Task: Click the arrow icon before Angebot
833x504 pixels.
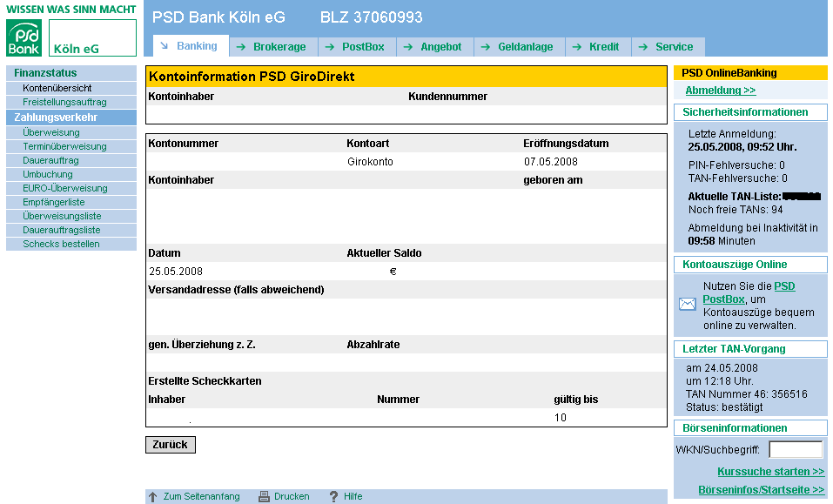Action: click(408, 47)
